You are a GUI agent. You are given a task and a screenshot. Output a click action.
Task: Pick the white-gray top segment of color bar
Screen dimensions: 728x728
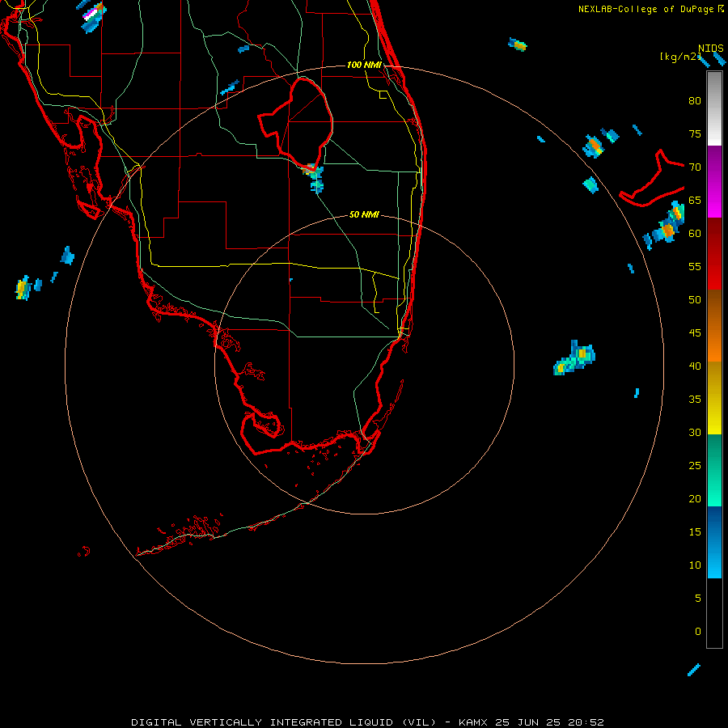point(714,108)
